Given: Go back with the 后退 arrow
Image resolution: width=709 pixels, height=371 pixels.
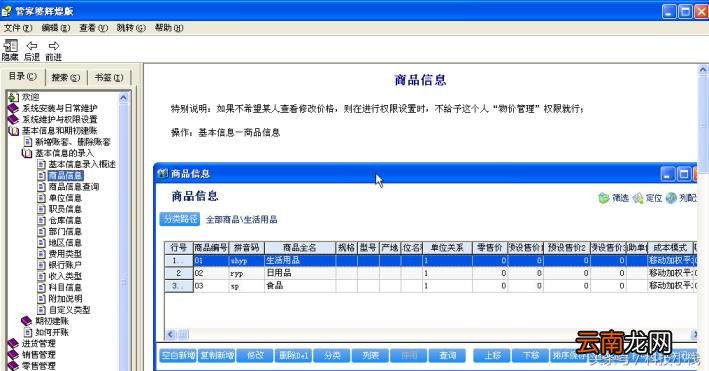Looking at the screenshot, I should (x=32, y=46).
